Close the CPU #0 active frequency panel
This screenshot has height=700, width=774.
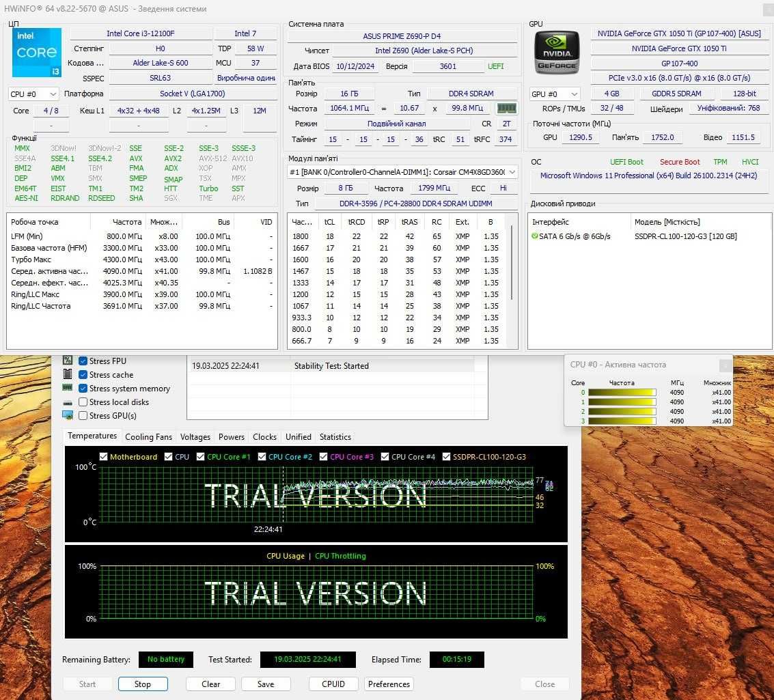click(725, 365)
